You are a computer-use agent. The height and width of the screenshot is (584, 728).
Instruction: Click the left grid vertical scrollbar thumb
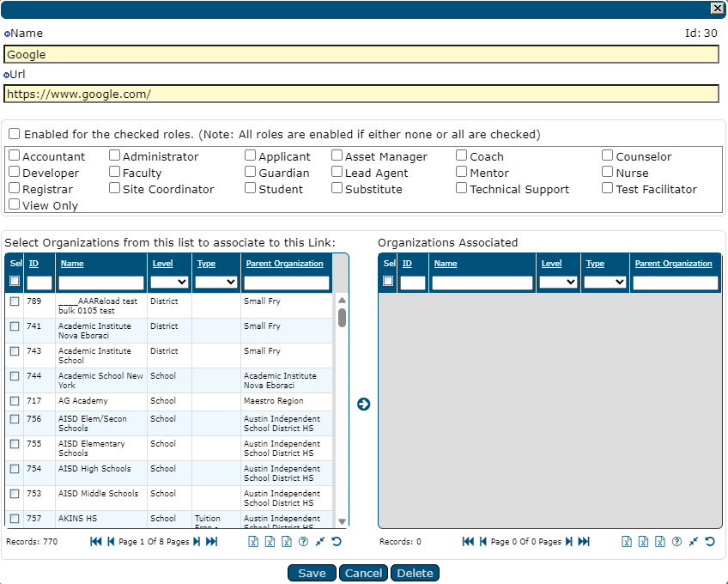(342, 318)
